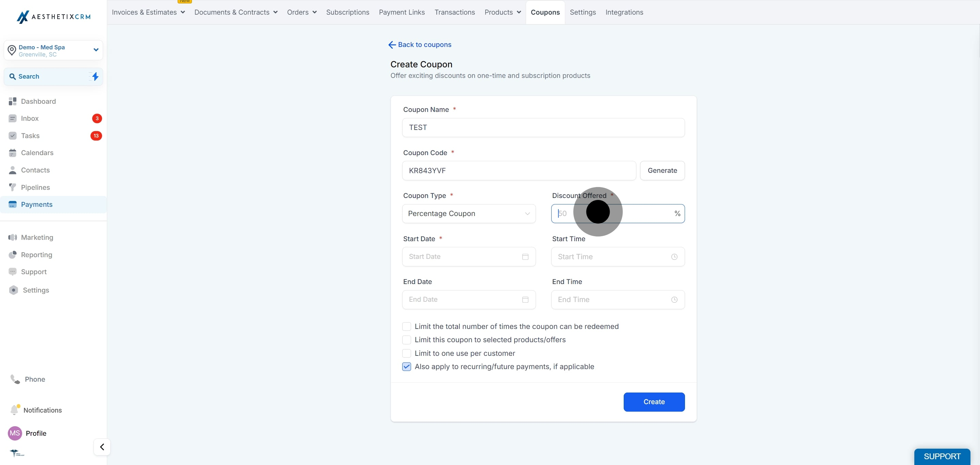Focus the Coupon Code field
The width and height of the screenshot is (980, 465).
click(x=519, y=171)
